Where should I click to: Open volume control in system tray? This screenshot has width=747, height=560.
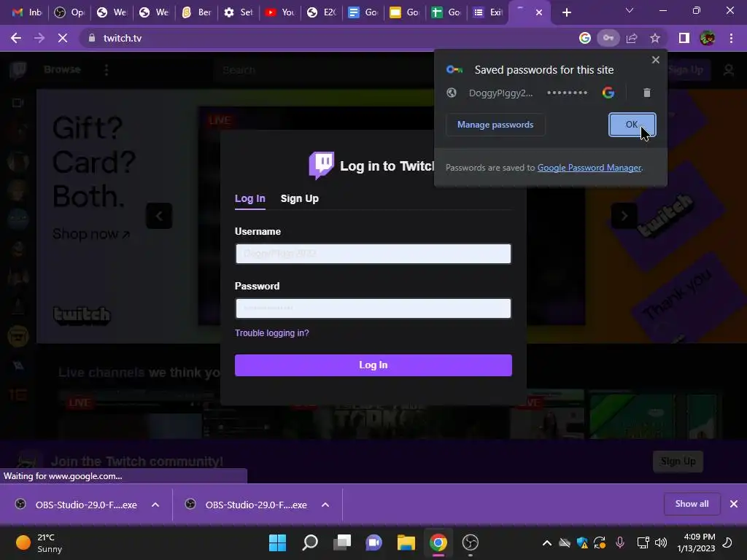coord(661,542)
